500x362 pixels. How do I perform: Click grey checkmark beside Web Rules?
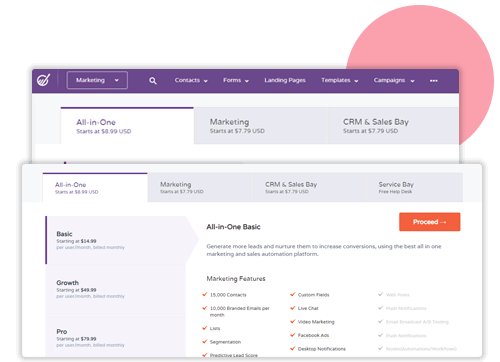pos(380,294)
